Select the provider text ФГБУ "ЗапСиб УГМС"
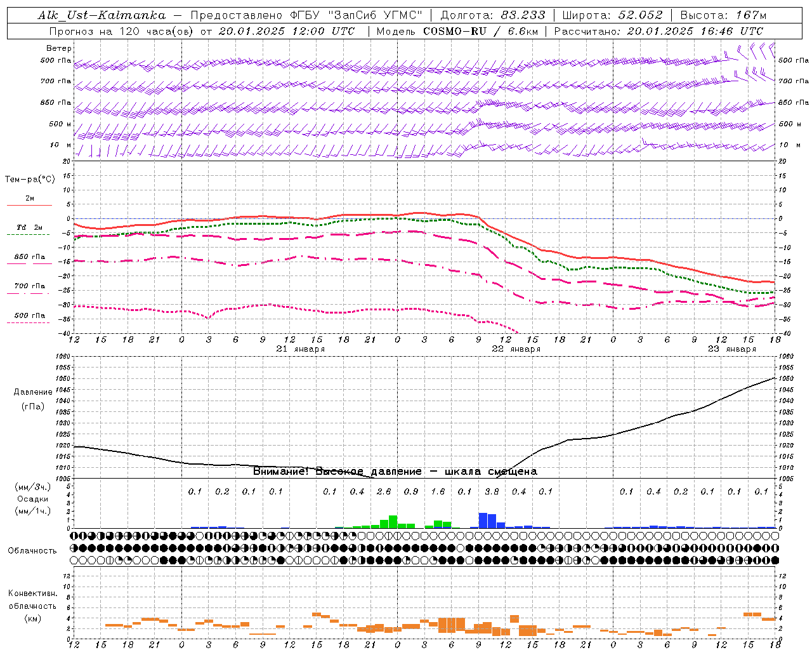This screenshot has width=812, height=650. coord(355,15)
